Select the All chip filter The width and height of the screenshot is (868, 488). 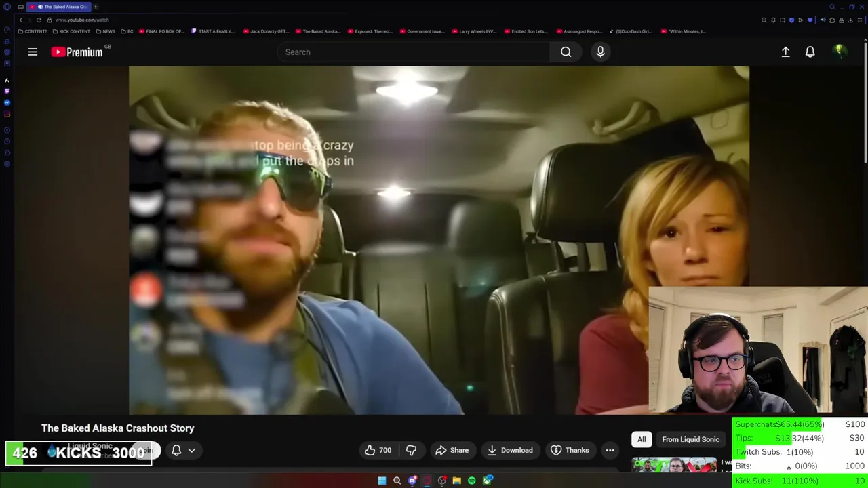[642, 439]
